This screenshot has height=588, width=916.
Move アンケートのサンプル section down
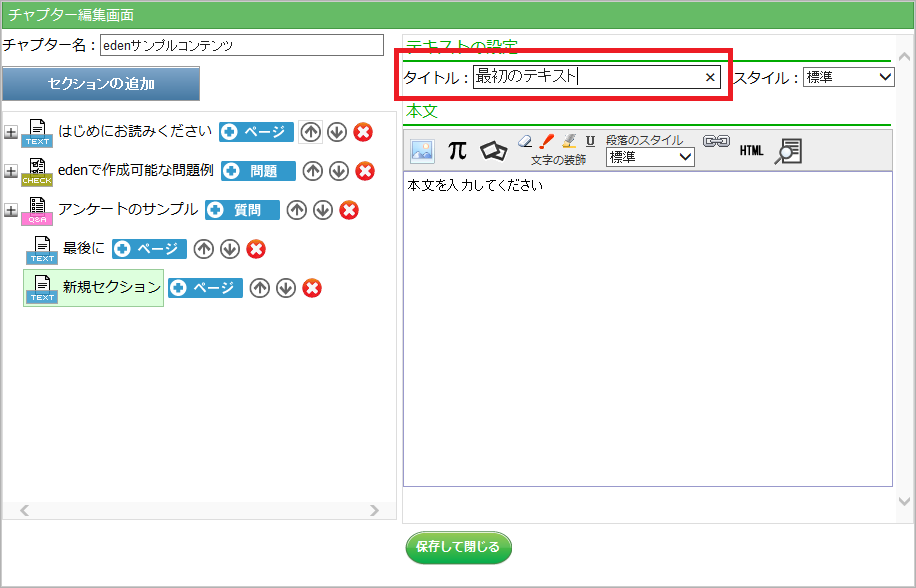[323, 210]
